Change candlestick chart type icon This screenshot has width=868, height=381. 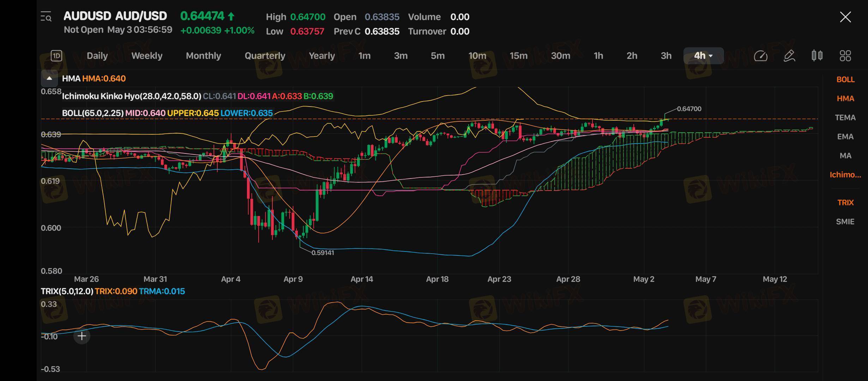[817, 56]
